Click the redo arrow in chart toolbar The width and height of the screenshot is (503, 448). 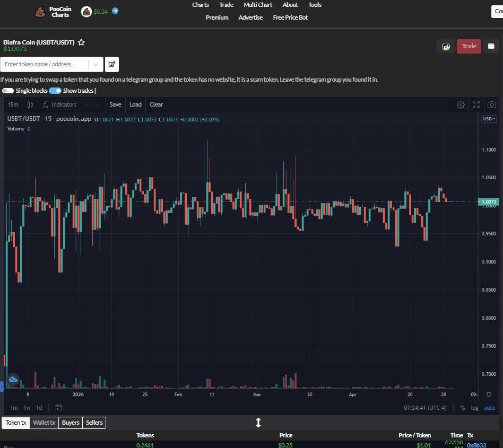[x=99, y=105]
